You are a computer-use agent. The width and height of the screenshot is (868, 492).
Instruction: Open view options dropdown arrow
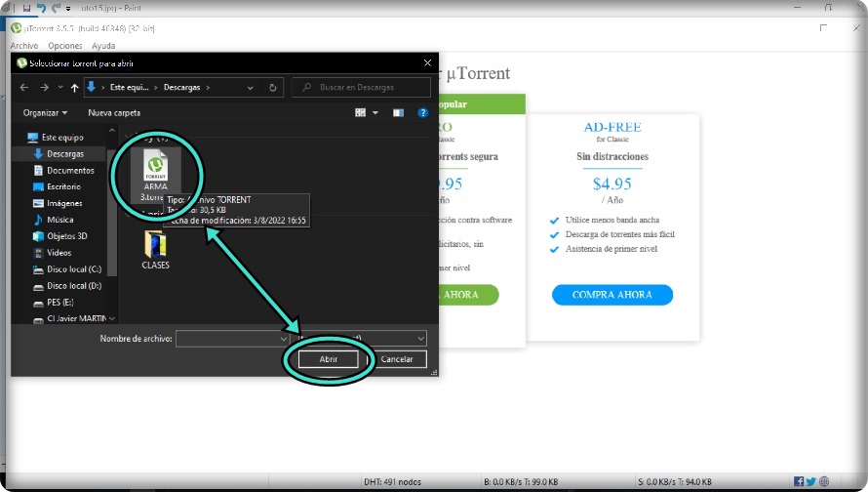coord(375,113)
